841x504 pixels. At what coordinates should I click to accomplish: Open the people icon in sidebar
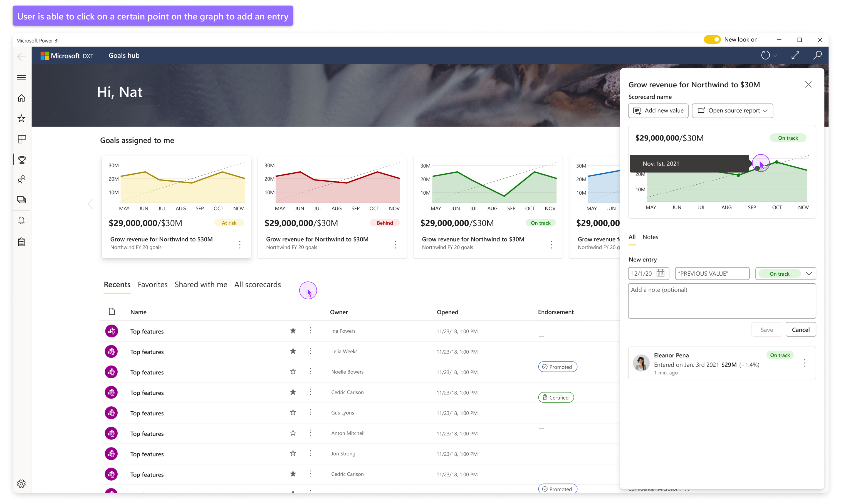pos(21,179)
